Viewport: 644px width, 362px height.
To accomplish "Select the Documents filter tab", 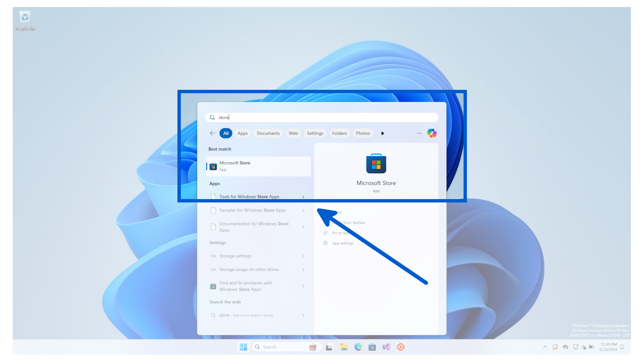I will [268, 133].
